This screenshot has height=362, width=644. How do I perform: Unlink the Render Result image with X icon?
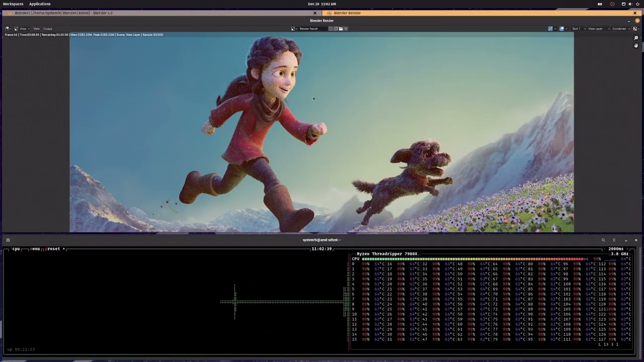346,29
